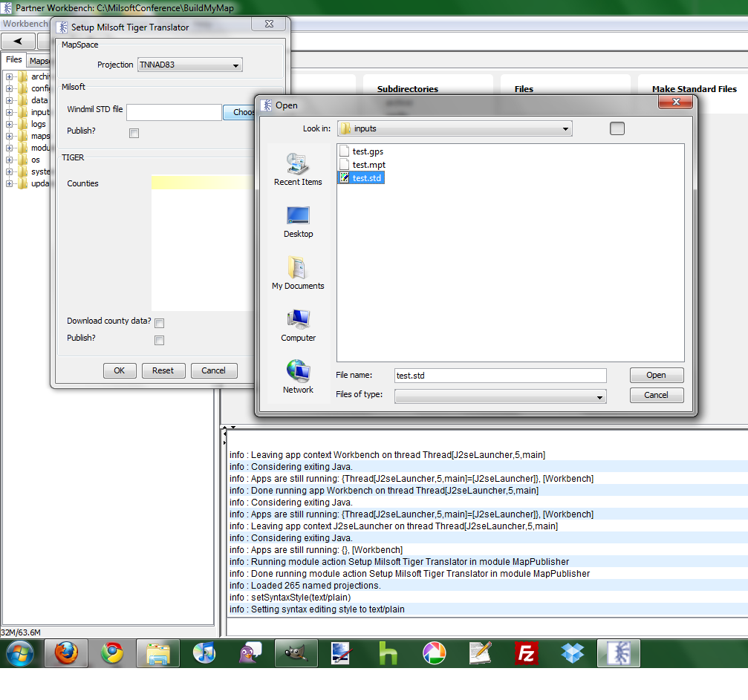Go to Desktop in the Open dialog
The image size is (748, 700).
pyautogui.click(x=298, y=222)
